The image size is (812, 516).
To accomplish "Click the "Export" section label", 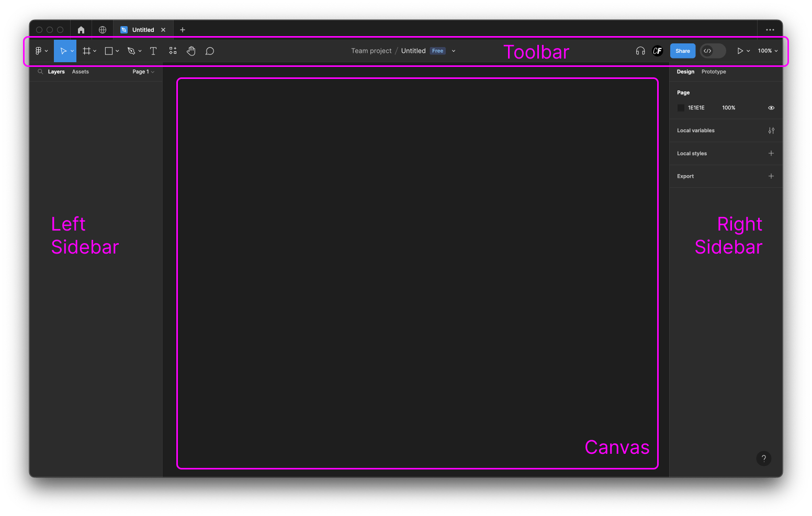I will (685, 176).
